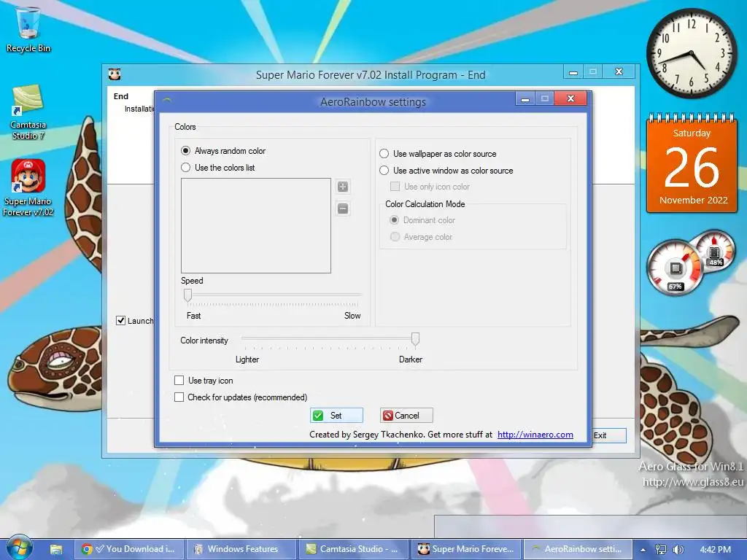Minimize the AeroRainbow settings window
Viewport: 747px width, 560px height.
point(525,98)
